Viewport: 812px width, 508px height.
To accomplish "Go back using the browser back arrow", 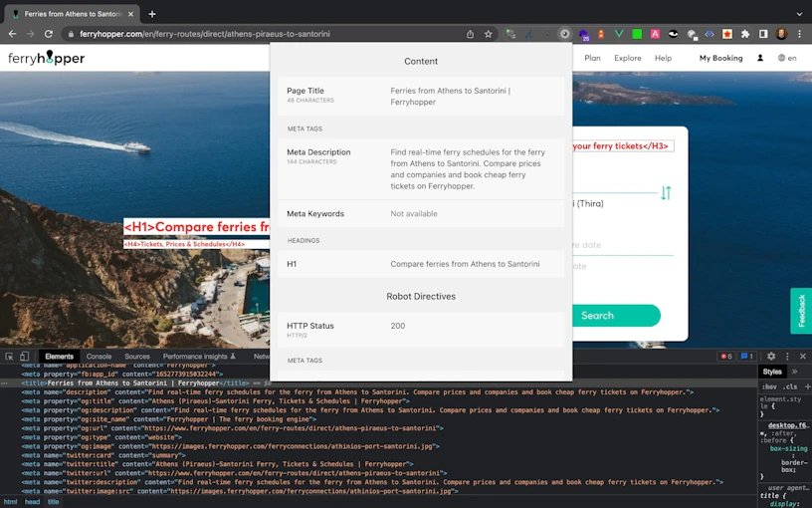I will click(12, 34).
